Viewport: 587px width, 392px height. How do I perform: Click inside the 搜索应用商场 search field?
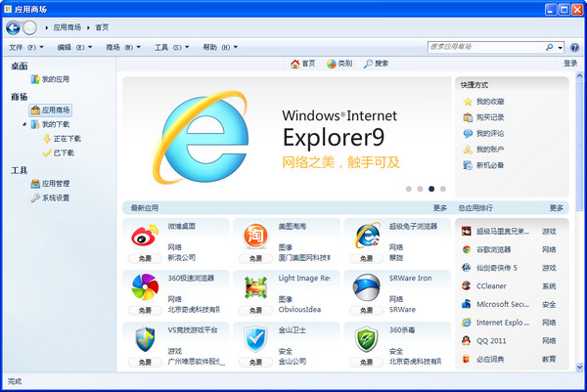(x=484, y=46)
